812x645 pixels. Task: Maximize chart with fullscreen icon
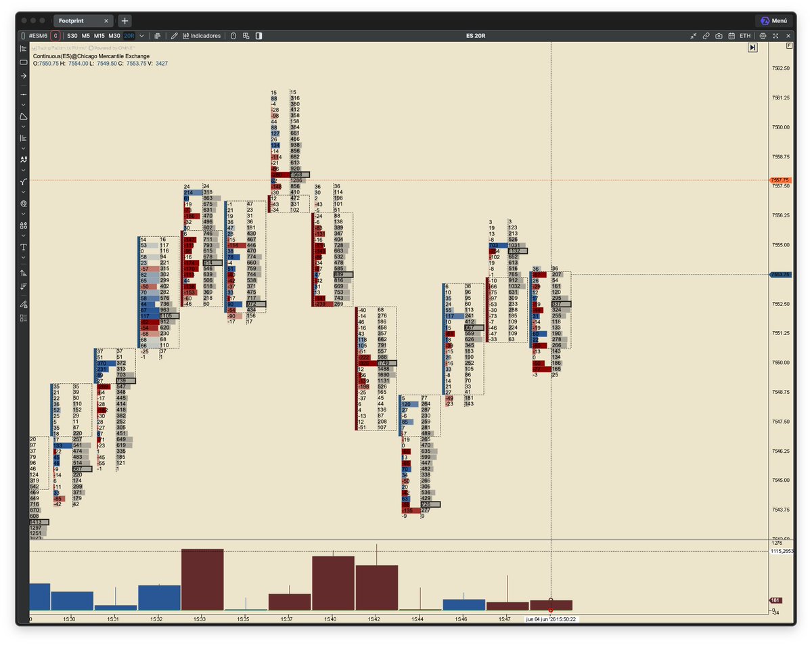[x=775, y=36]
